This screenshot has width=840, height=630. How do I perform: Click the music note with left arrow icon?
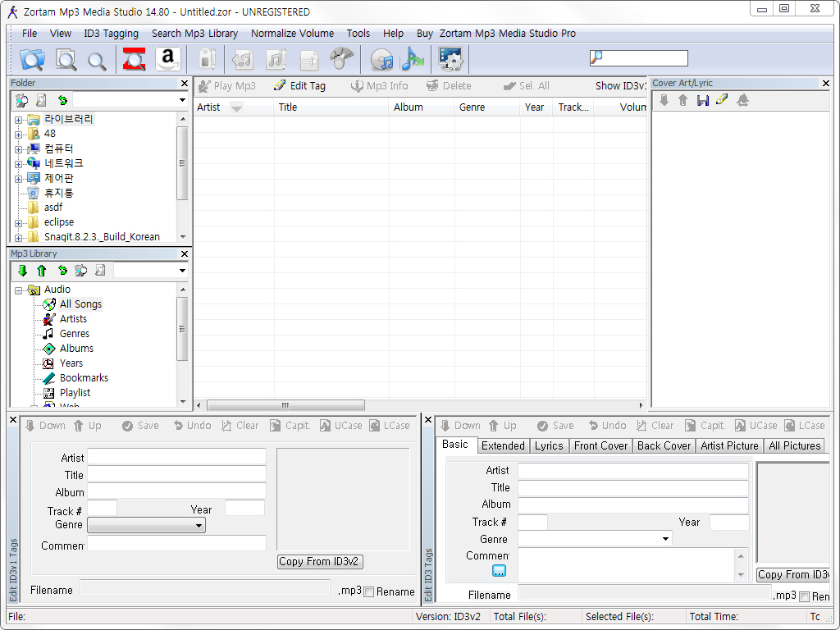coord(243,59)
